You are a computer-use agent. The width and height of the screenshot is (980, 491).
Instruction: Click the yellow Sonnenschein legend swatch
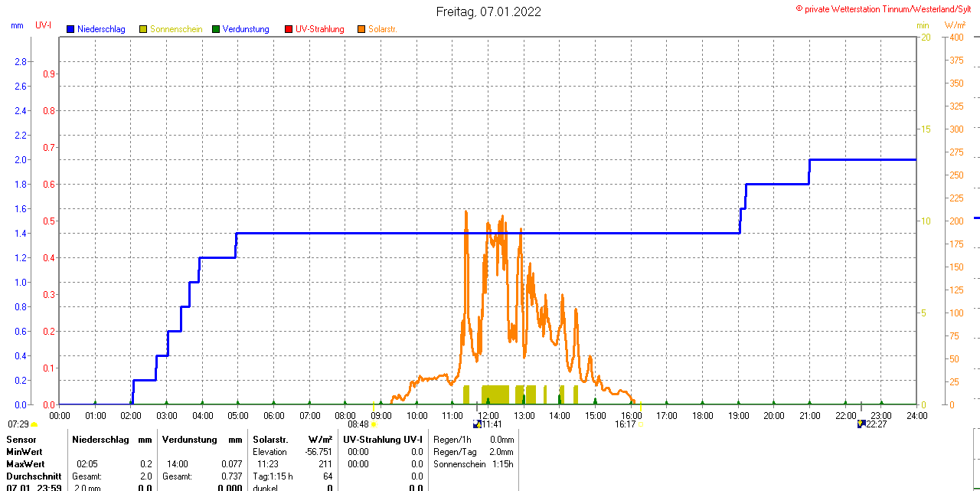click(143, 29)
